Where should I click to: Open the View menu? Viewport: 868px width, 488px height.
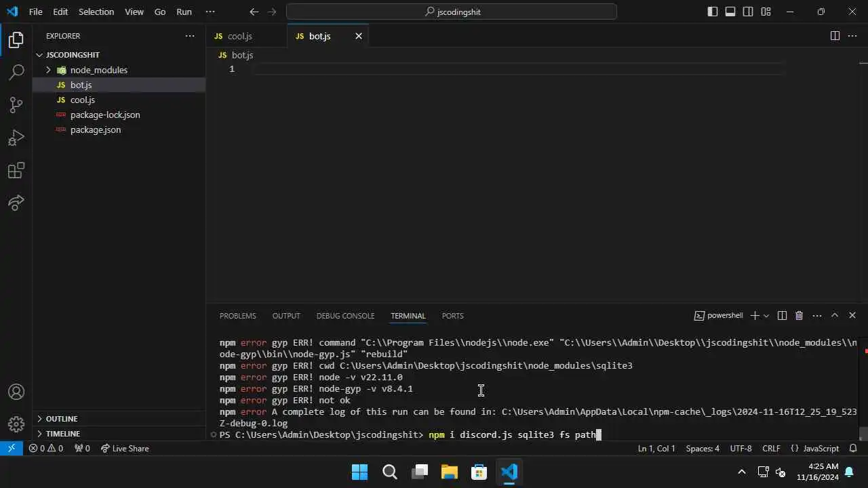[134, 12]
